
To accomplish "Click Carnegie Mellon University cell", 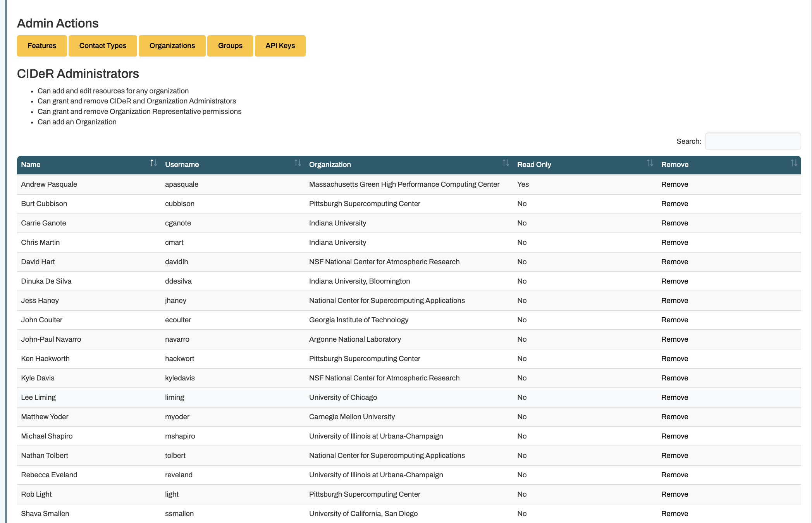I will [352, 417].
